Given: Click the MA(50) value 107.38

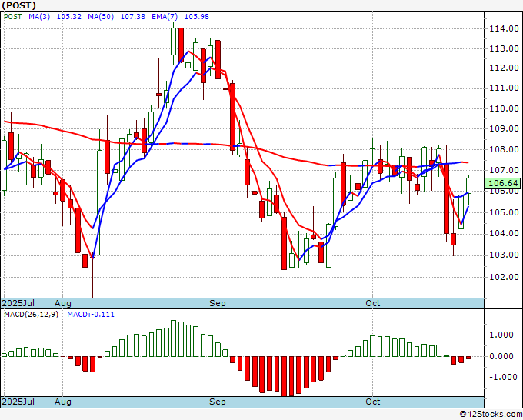Looking at the screenshot, I should pos(133,17).
